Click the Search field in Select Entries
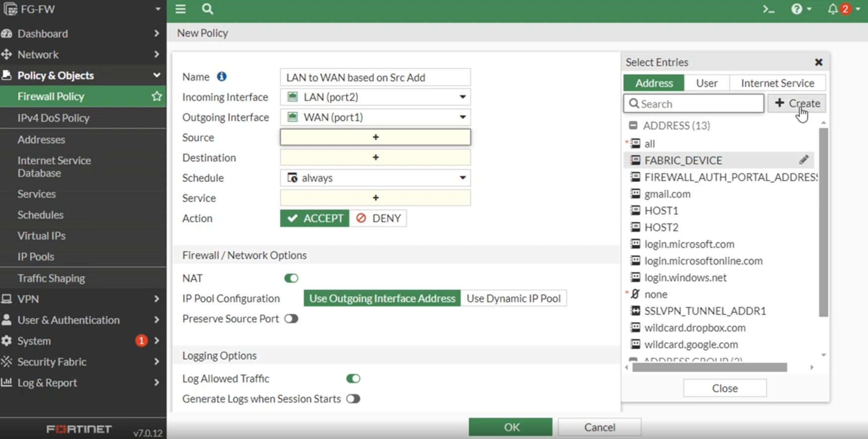The height and width of the screenshot is (439, 868). tap(694, 104)
